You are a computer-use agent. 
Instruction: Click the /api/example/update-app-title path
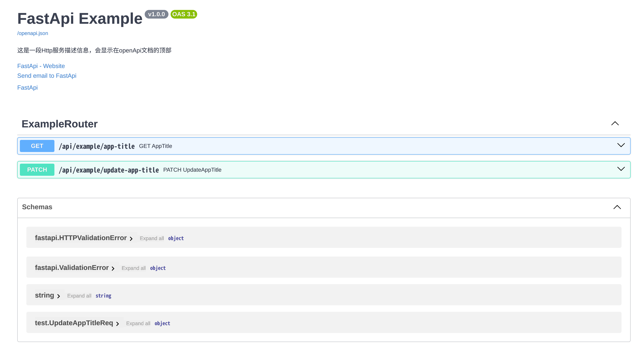pyautogui.click(x=109, y=170)
